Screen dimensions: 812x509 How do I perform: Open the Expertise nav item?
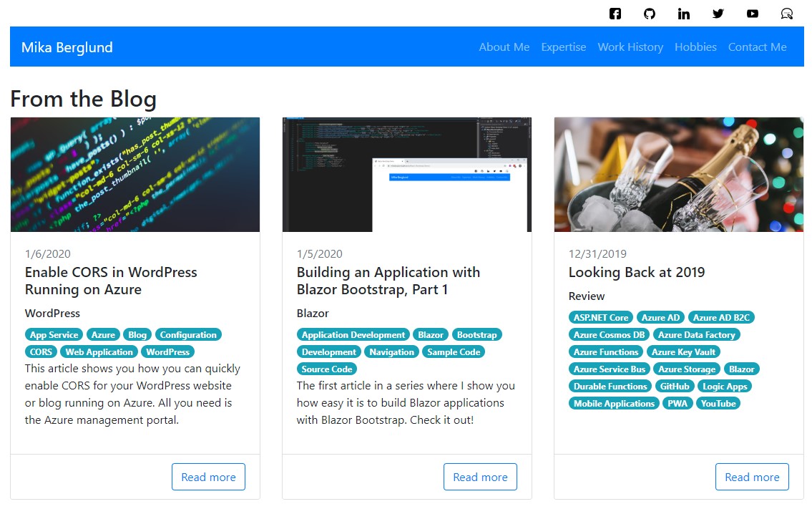pos(564,47)
